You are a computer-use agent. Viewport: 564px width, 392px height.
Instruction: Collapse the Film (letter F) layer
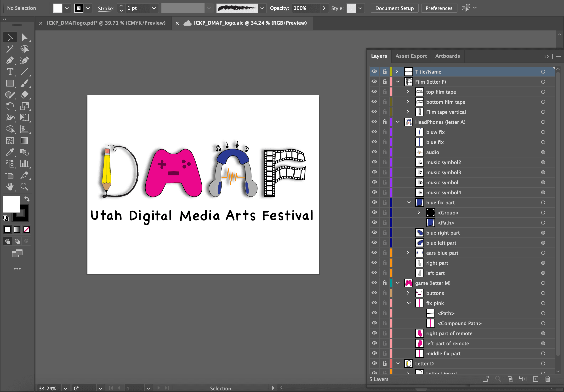click(x=398, y=81)
